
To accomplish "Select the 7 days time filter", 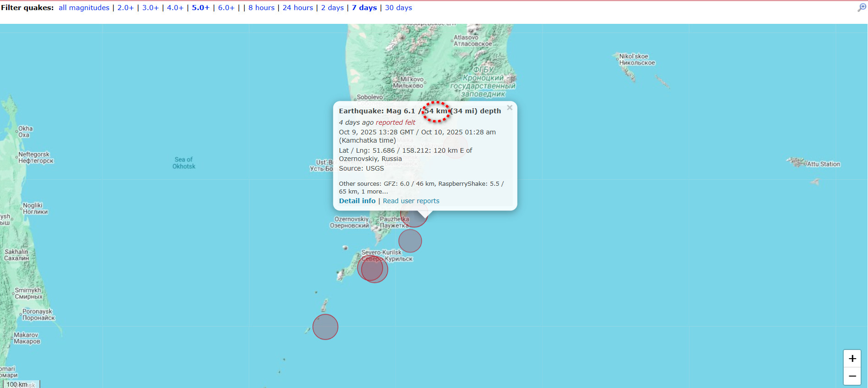I will tap(364, 8).
